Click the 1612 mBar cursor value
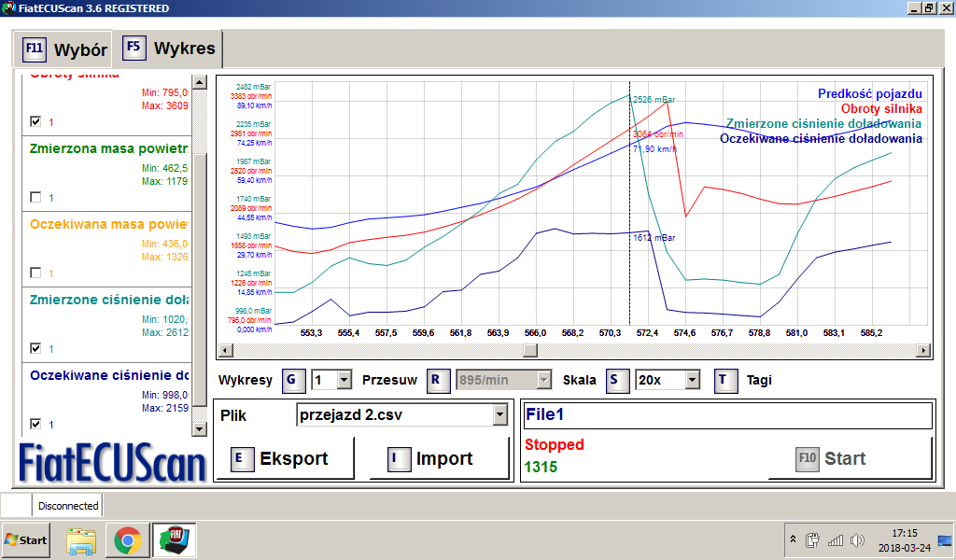Viewport: 956px width, 560px height. click(x=654, y=238)
